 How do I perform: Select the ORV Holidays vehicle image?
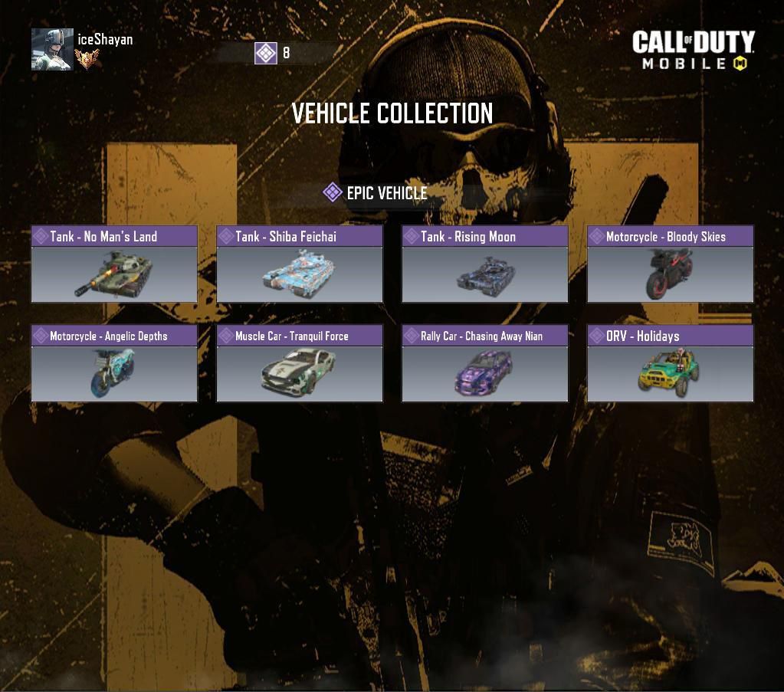pos(670,373)
